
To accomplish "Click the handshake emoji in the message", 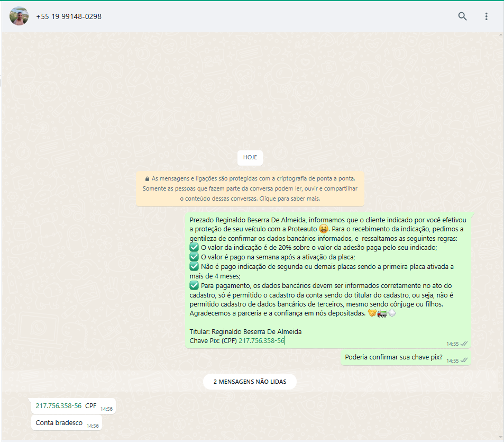I will click(x=372, y=313).
